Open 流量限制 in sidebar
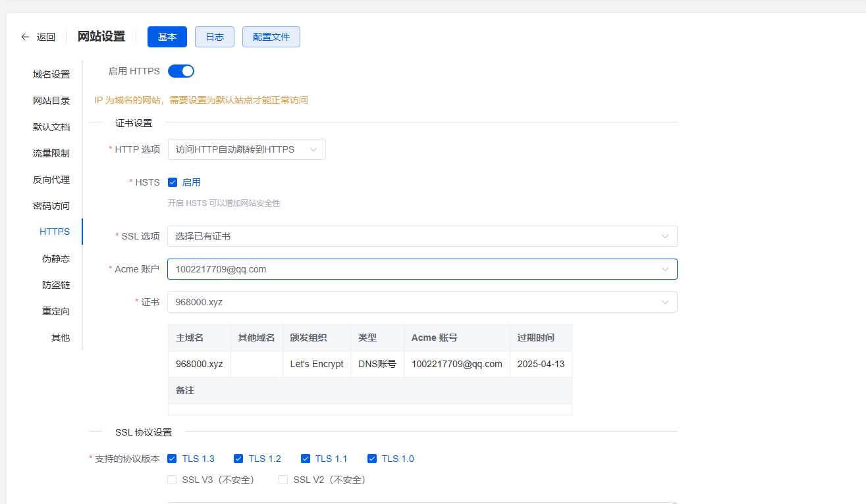866x504 pixels. (51, 153)
